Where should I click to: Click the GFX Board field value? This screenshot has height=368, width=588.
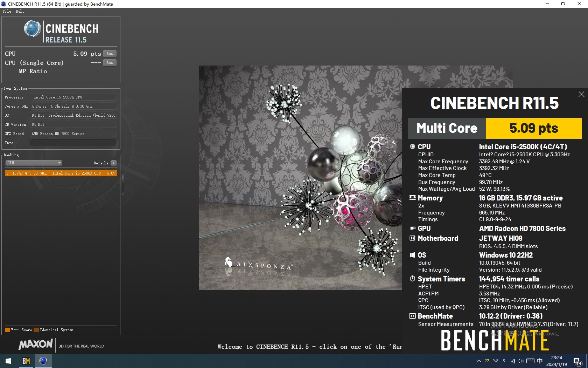pos(73,134)
